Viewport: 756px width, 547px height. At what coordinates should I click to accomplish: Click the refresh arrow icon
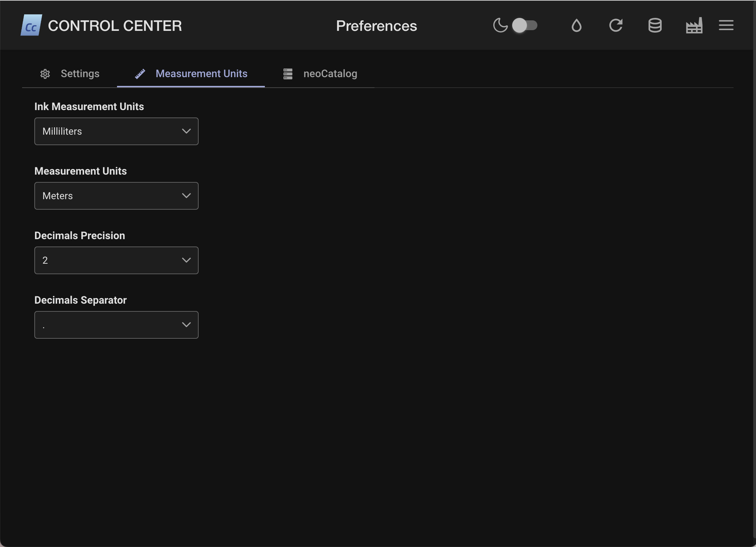pos(616,25)
